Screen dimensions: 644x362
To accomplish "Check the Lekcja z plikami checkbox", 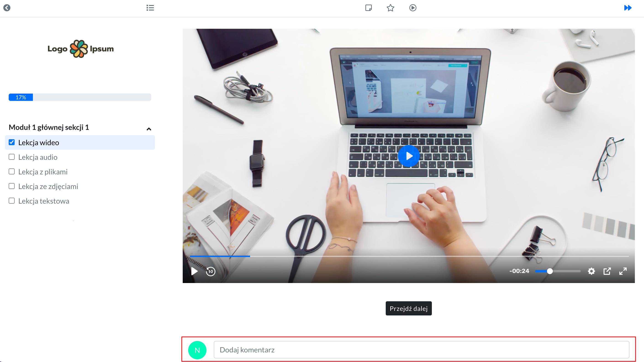I will pos(12,171).
